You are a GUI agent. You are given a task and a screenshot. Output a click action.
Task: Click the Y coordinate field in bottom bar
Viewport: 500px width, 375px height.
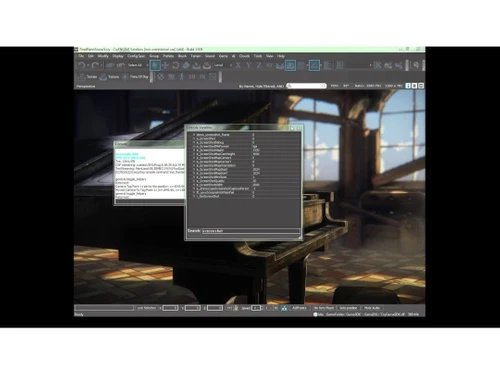[x=193, y=308]
